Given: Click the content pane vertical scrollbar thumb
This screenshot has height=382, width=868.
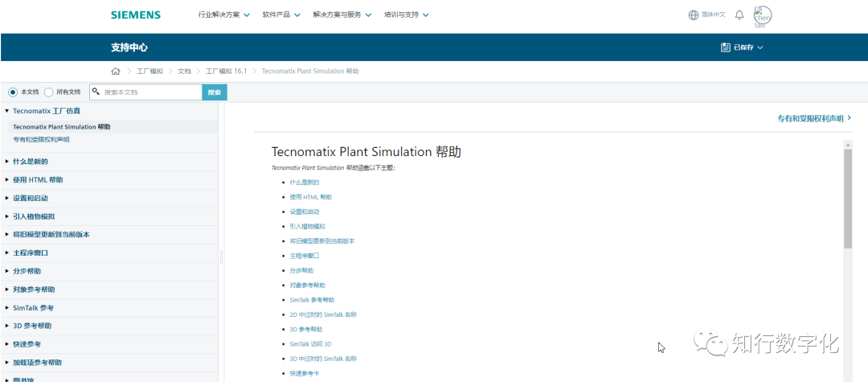Looking at the screenshot, I should [848, 198].
